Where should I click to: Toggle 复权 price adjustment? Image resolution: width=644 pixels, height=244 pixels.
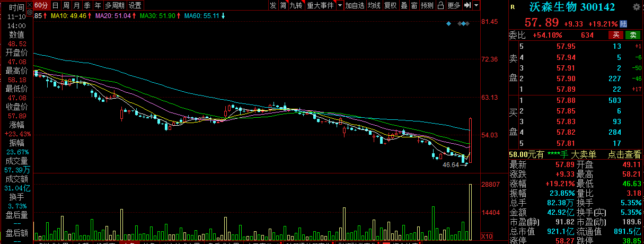391,5
